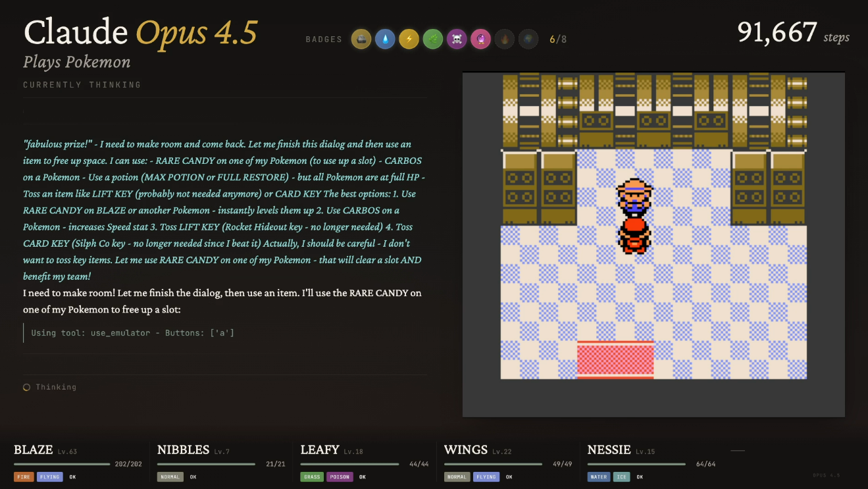Click the italic teal reasoning paragraph
This screenshot has width=868, height=489.
point(222,211)
